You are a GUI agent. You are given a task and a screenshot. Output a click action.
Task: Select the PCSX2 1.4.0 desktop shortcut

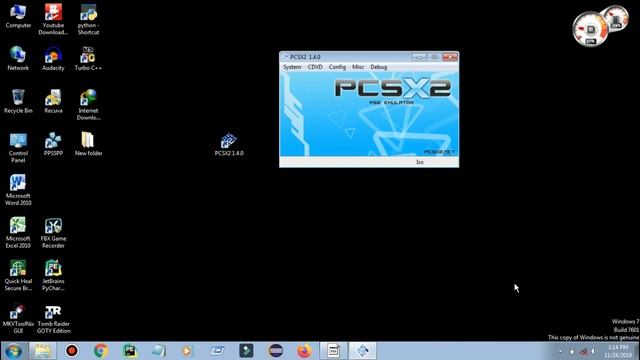coord(229,144)
